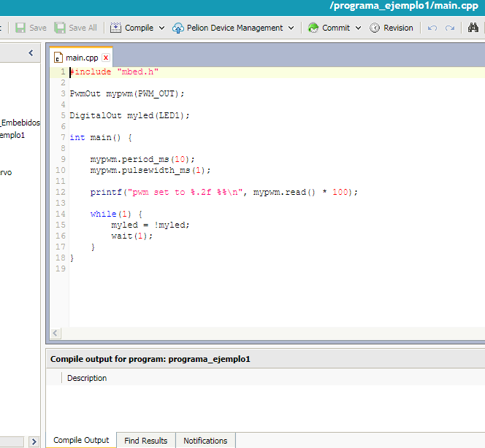This screenshot has width=485, height=448.
Task: Expand the Pelion Device Management dropdown arrow
Action: point(291,28)
